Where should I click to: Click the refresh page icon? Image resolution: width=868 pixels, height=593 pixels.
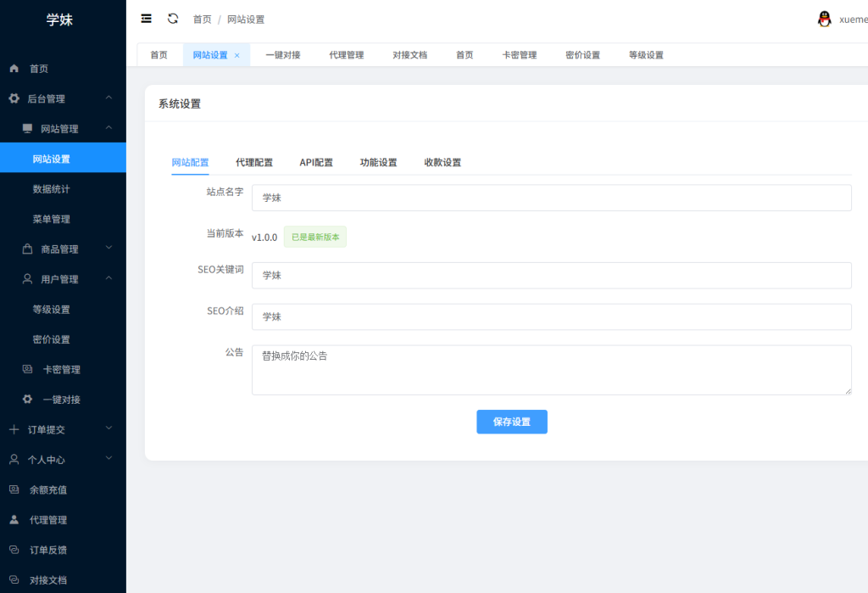(x=173, y=19)
